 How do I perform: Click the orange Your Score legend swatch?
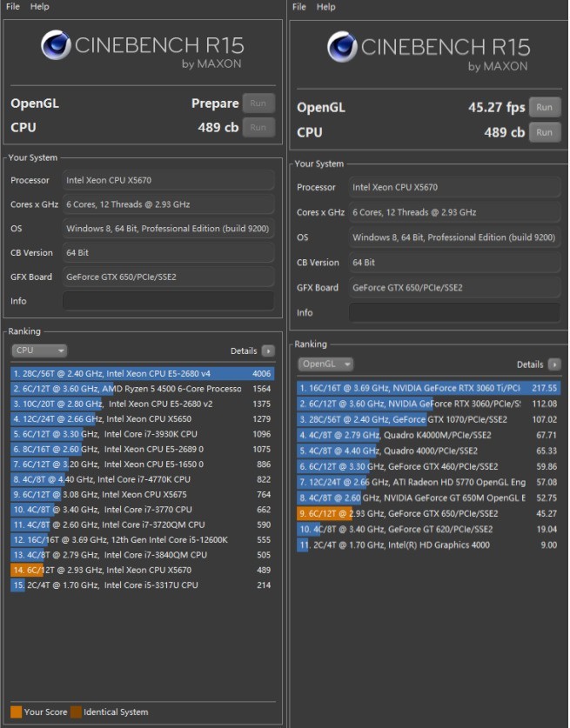click(17, 712)
